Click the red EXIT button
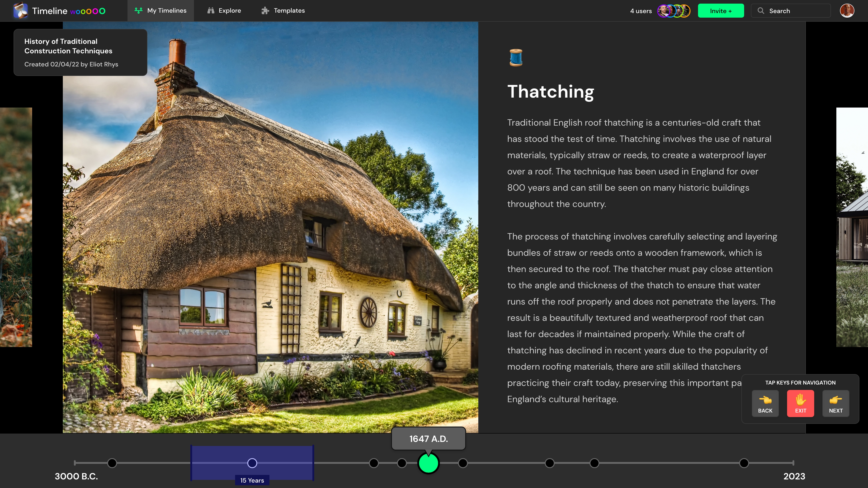Viewport: 868px width, 488px height. (801, 404)
